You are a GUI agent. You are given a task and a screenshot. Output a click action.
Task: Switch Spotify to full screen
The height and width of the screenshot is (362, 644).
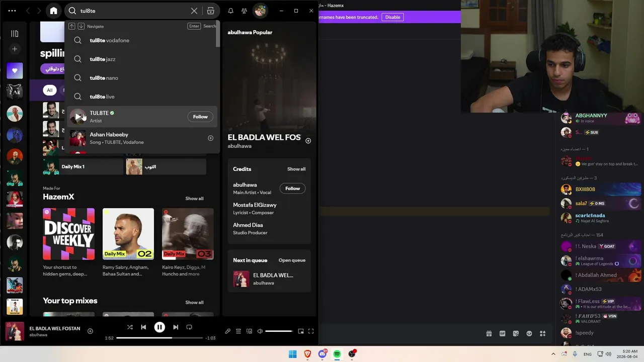pyautogui.click(x=311, y=331)
